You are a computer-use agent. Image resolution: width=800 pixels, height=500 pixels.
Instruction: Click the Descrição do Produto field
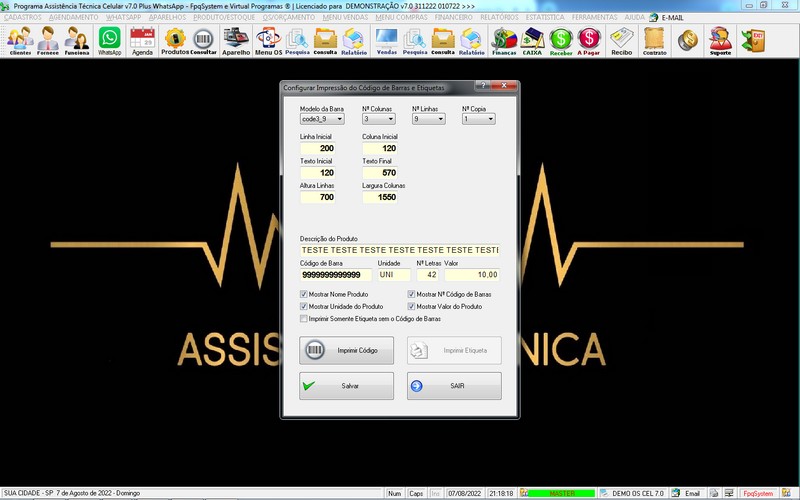tap(399, 251)
